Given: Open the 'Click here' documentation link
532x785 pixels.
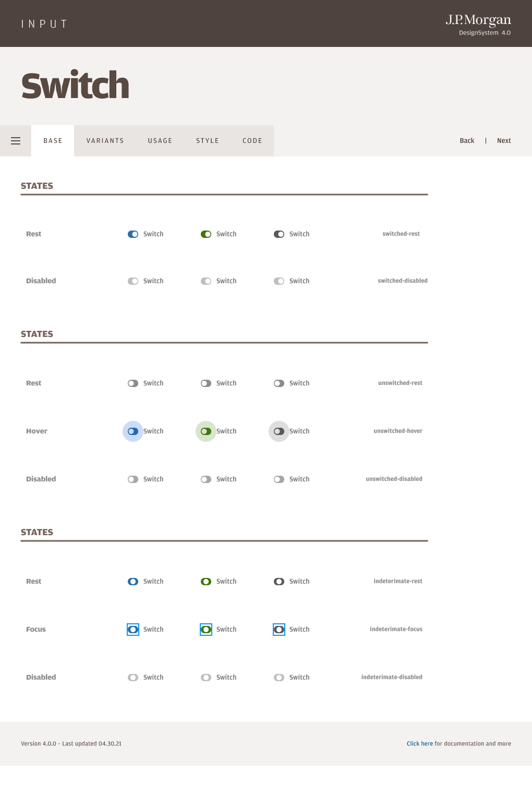Looking at the screenshot, I should coord(420,744).
